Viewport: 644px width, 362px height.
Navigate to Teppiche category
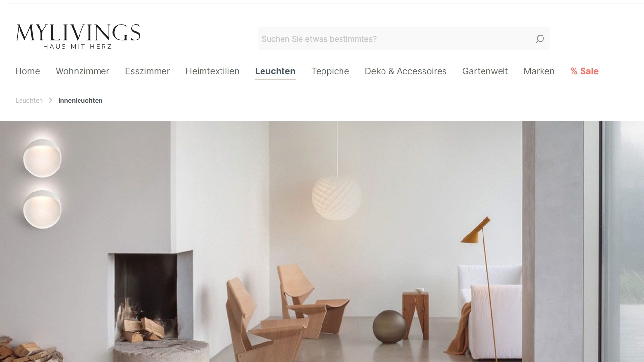[x=330, y=71]
